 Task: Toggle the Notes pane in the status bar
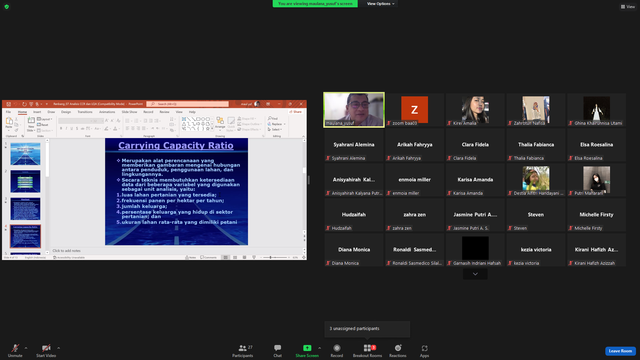[x=191, y=258]
